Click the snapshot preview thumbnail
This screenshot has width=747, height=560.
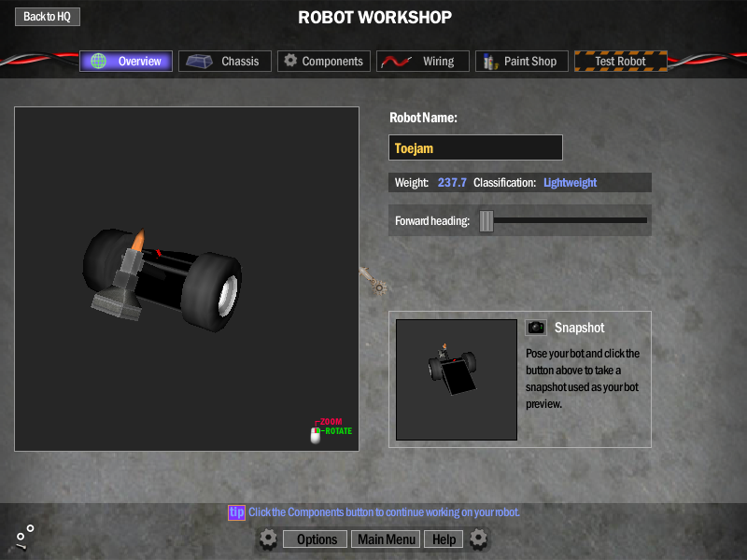click(457, 379)
